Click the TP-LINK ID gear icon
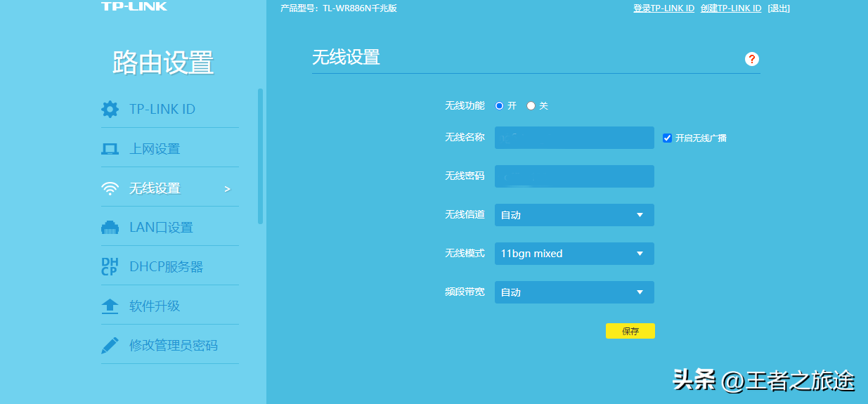Viewport: 868px width, 404px height. point(110,109)
